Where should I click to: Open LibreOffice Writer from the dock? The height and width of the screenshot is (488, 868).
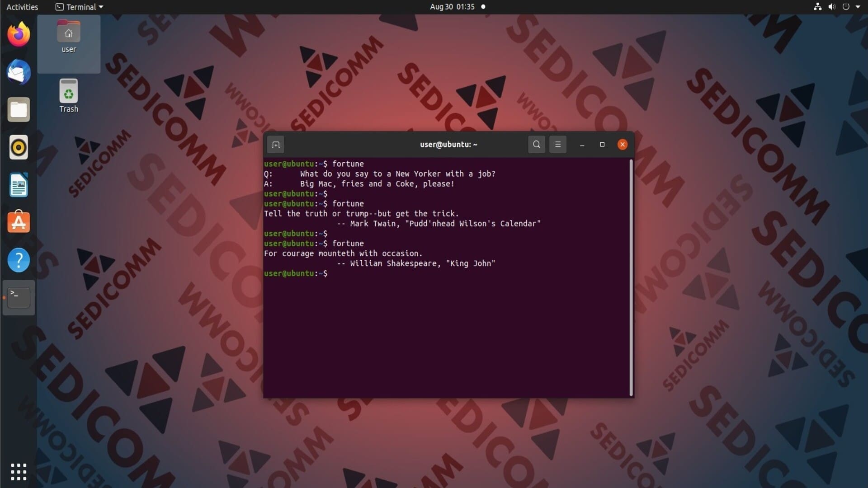coord(19,185)
